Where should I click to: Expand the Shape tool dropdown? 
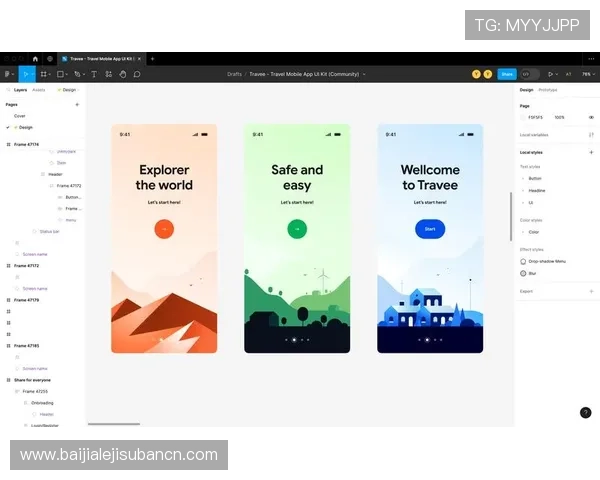[65, 74]
